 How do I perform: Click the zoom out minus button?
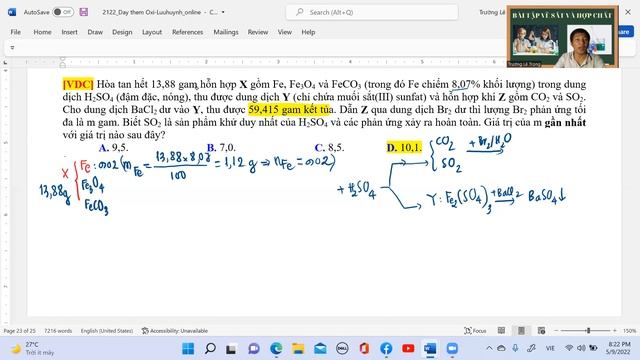(x=556, y=331)
